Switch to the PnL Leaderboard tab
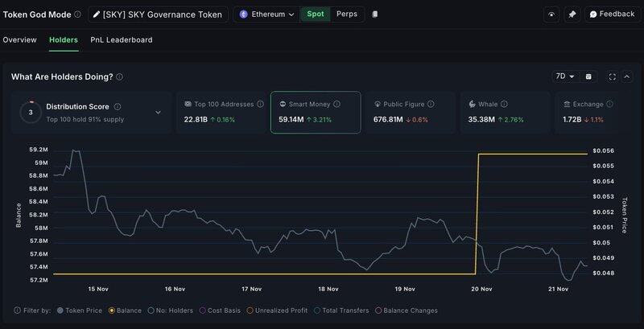The image size is (644, 329). pyautogui.click(x=122, y=39)
